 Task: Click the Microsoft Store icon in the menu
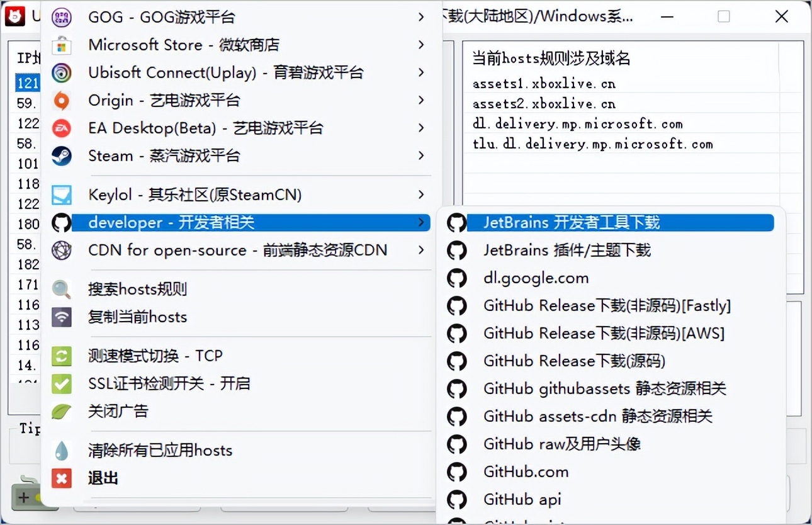tap(61, 45)
